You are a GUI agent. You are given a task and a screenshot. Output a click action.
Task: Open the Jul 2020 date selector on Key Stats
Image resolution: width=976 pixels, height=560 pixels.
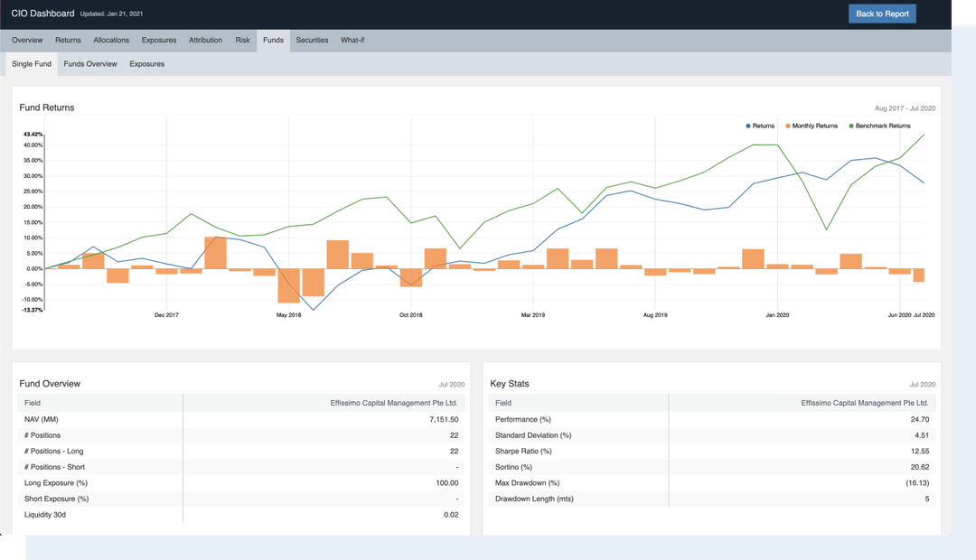pyautogui.click(x=921, y=383)
